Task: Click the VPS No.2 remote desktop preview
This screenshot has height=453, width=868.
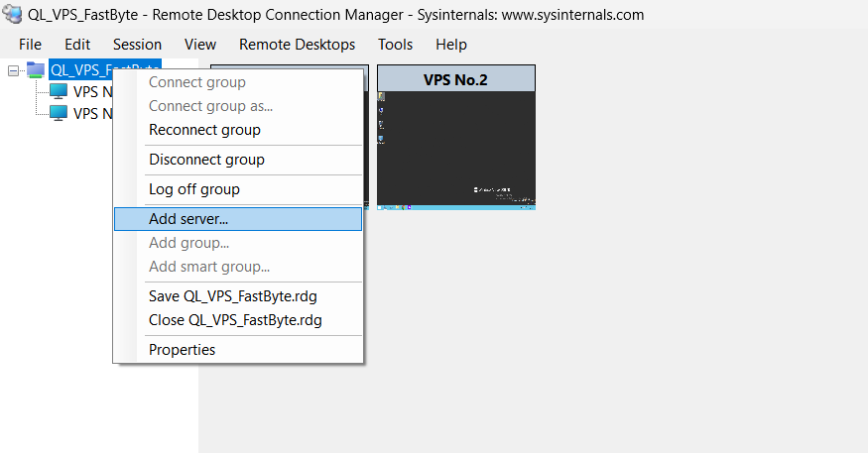Action: pyautogui.click(x=456, y=151)
